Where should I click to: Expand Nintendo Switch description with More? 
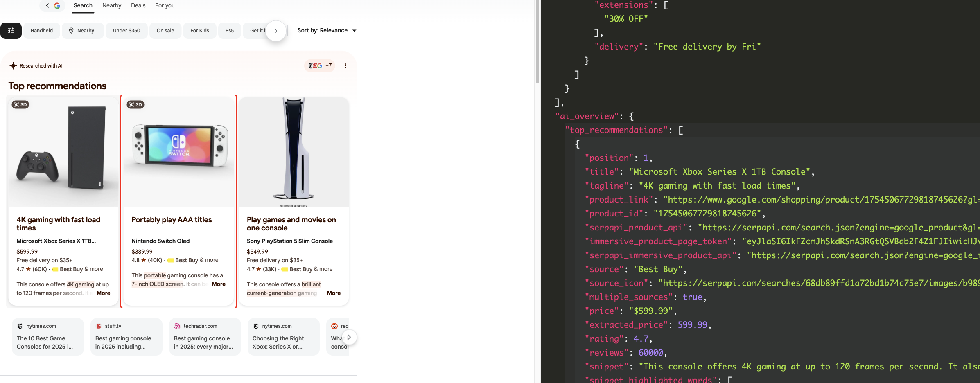pos(219,284)
